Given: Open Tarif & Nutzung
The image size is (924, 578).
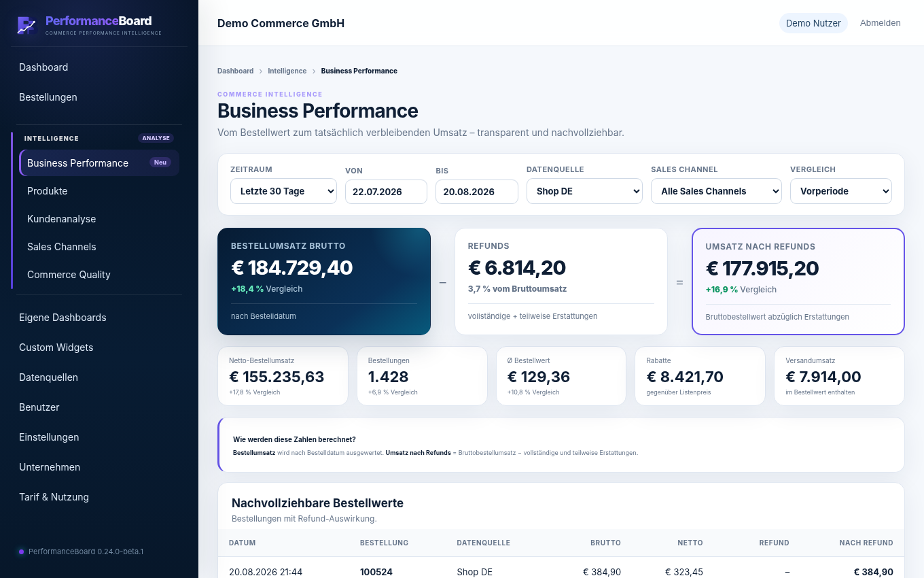Looking at the screenshot, I should [x=99, y=497].
